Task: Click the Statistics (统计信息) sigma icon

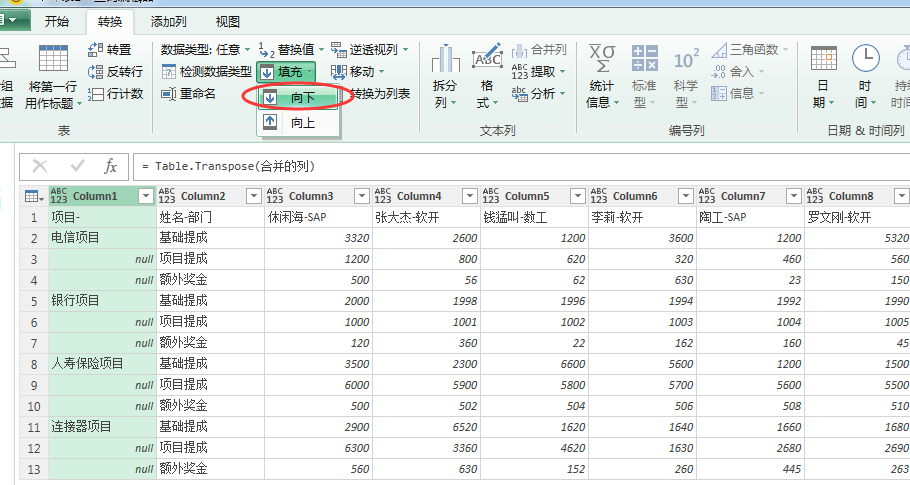Action: (x=602, y=59)
